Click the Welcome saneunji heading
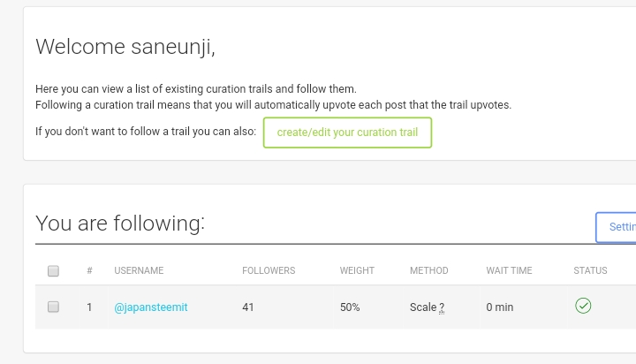 pos(125,47)
